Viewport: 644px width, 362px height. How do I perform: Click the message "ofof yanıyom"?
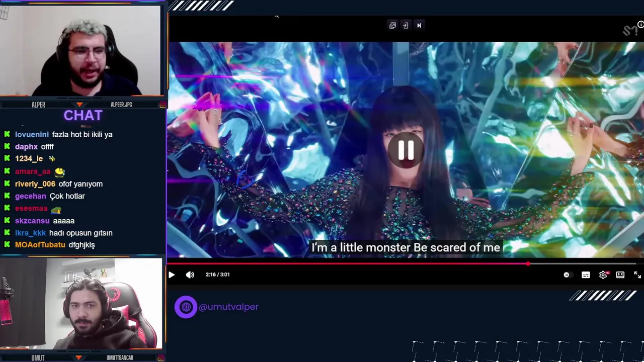(x=80, y=184)
